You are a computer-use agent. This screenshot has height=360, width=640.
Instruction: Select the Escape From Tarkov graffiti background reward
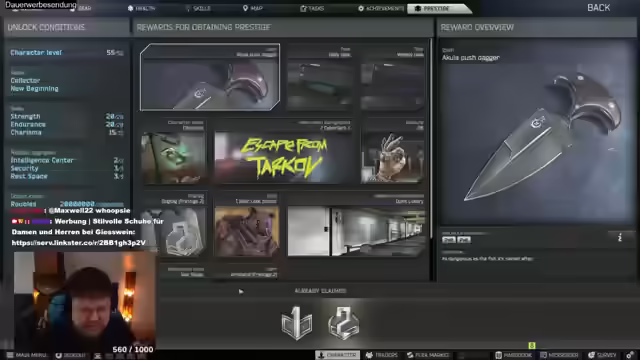click(x=283, y=151)
